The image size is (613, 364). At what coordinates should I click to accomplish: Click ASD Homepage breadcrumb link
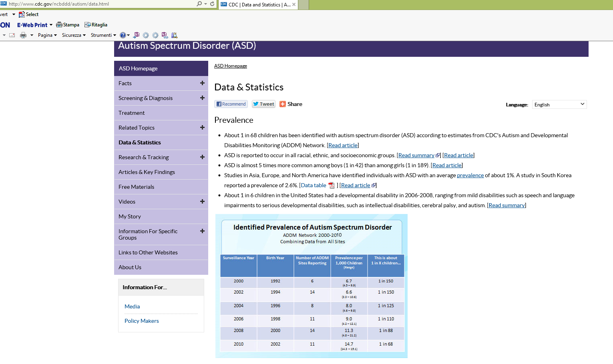click(231, 66)
